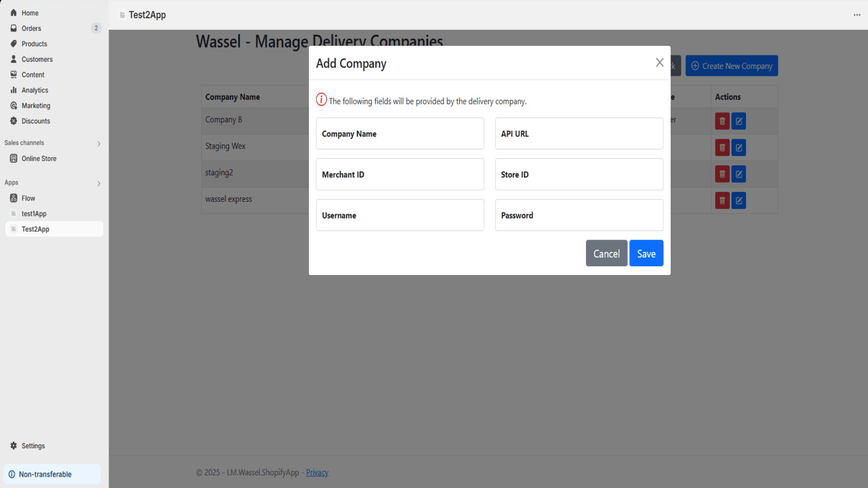Go to the Home page

(30, 13)
